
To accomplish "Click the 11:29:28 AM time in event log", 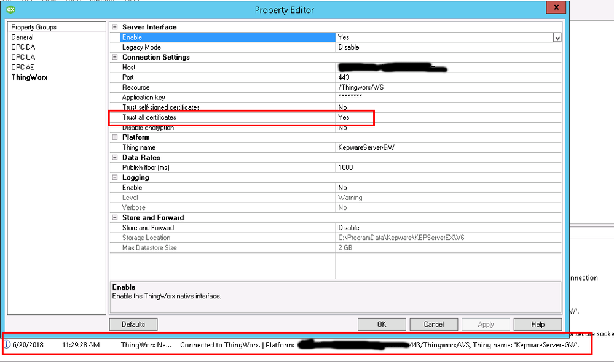I will (x=81, y=345).
